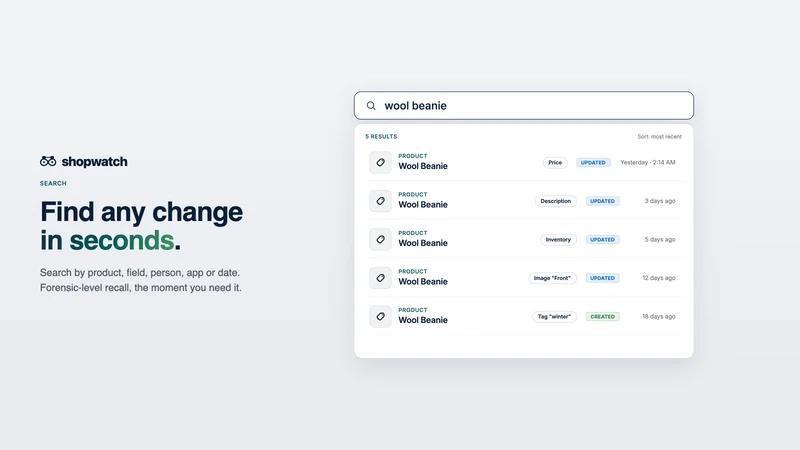Image resolution: width=800 pixels, height=450 pixels.
Task: Click the '12 days ago' timestamp
Action: 659,278
